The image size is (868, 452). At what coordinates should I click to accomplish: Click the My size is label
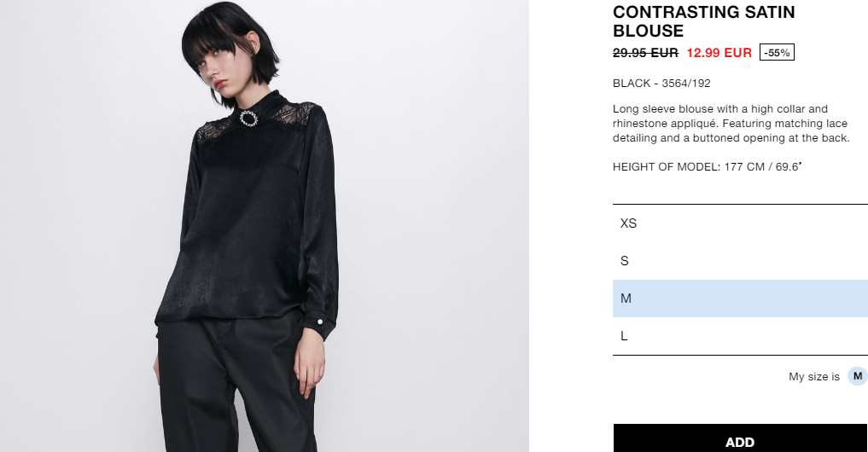point(813,377)
